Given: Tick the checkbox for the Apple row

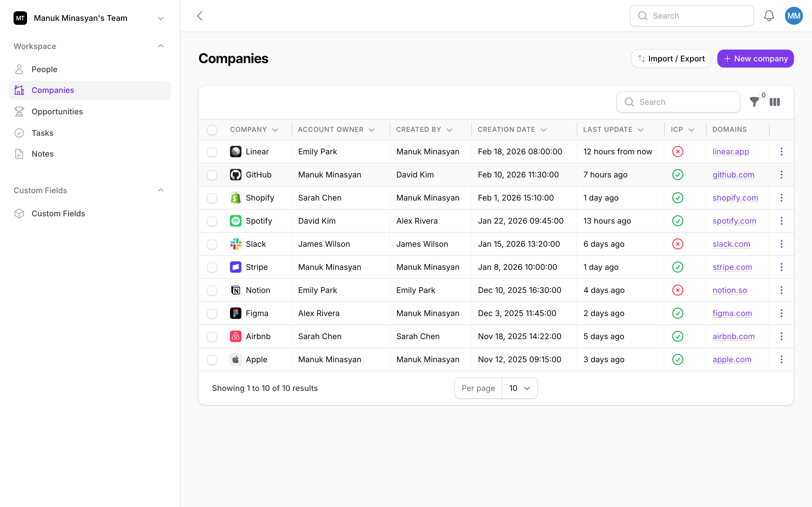Looking at the screenshot, I should pos(212,359).
